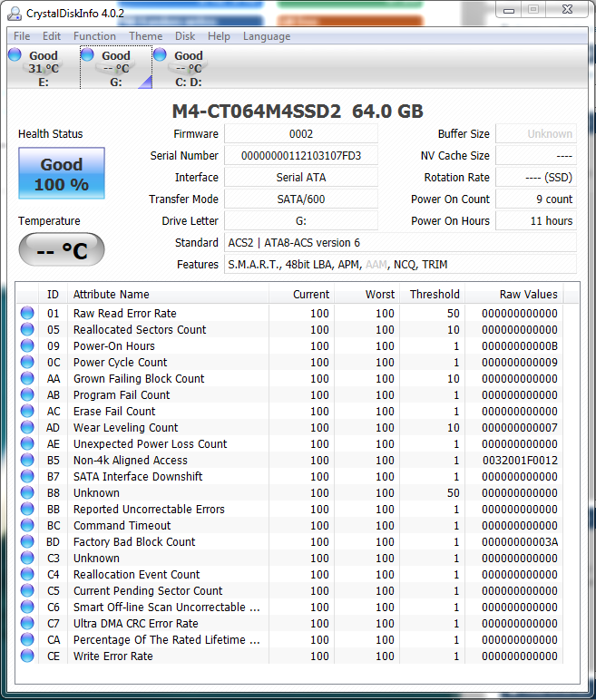
Task: Select the Smart Off-line Scan Uncorrectable row
Action: (x=289, y=608)
